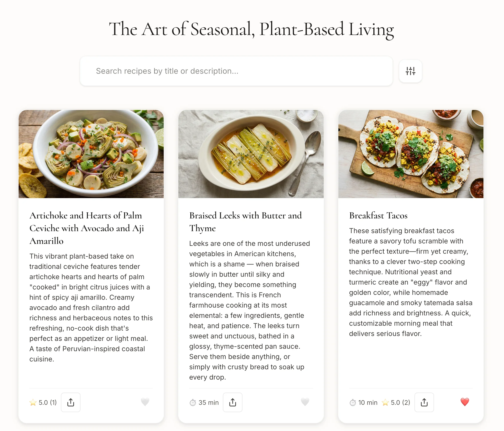Share the Braised Leeks recipe

click(233, 402)
